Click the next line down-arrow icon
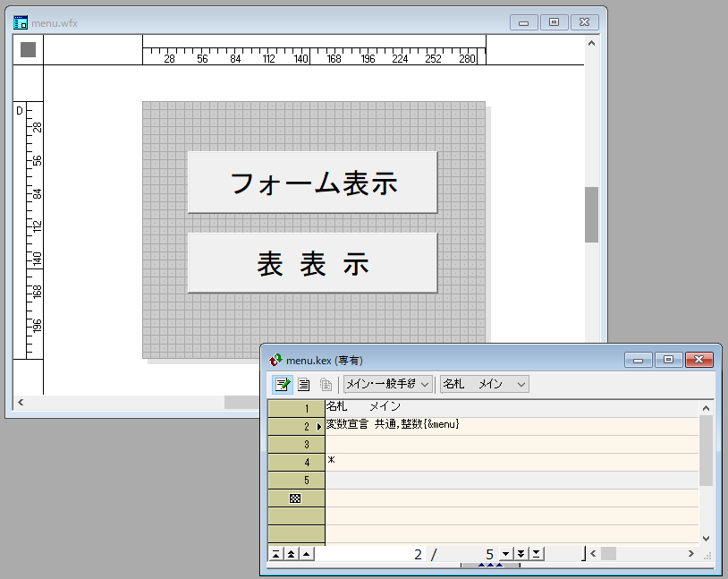This screenshot has height=579, width=728. 505,554
